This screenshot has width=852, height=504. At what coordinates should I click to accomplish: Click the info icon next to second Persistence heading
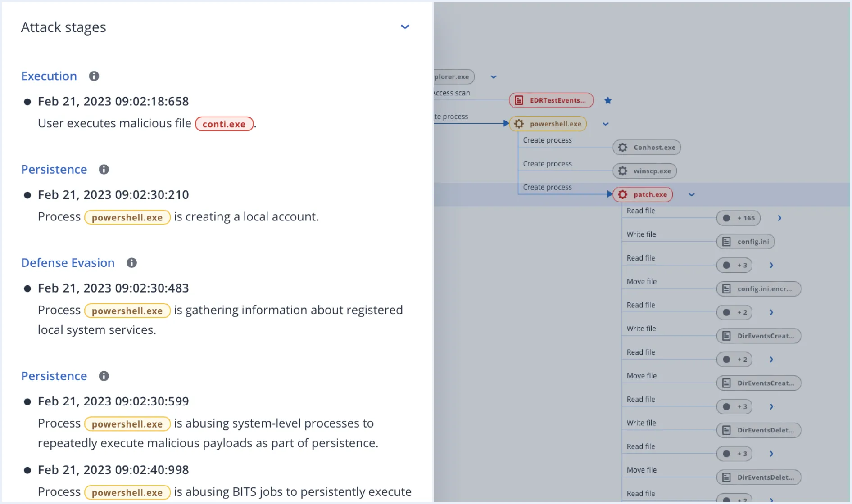point(104,376)
